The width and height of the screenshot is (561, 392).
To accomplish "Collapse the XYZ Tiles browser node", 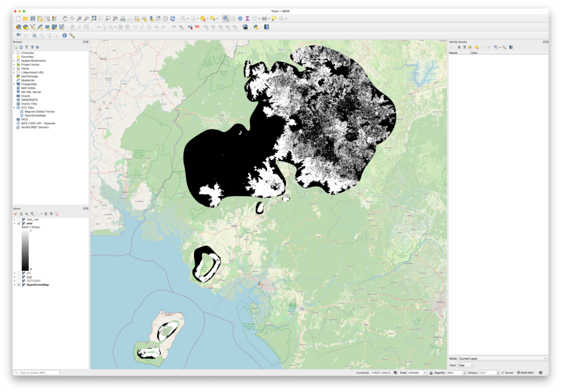I will coord(14,107).
